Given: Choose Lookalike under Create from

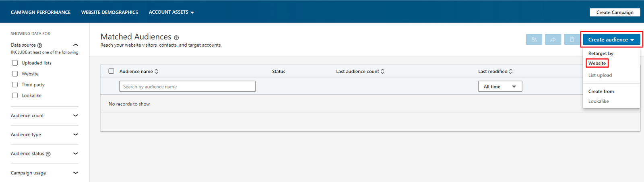Looking at the screenshot, I should tap(599, 101).
